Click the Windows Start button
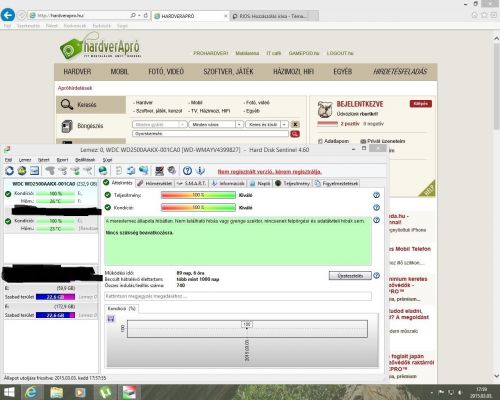The width and height of the screenshot is (500, 400). click(x=9, y=392)
